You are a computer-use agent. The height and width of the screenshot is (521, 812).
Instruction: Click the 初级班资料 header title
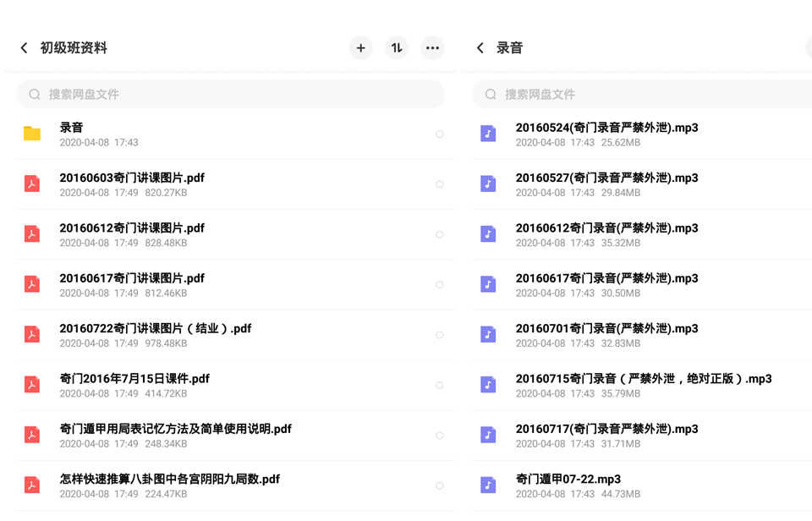74,47
